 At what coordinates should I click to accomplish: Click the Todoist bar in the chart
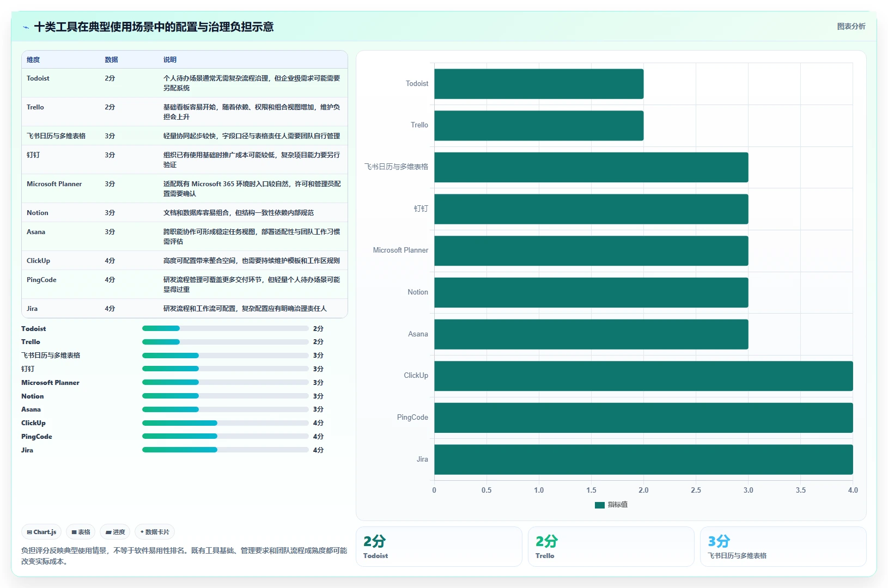coord(539,84)
